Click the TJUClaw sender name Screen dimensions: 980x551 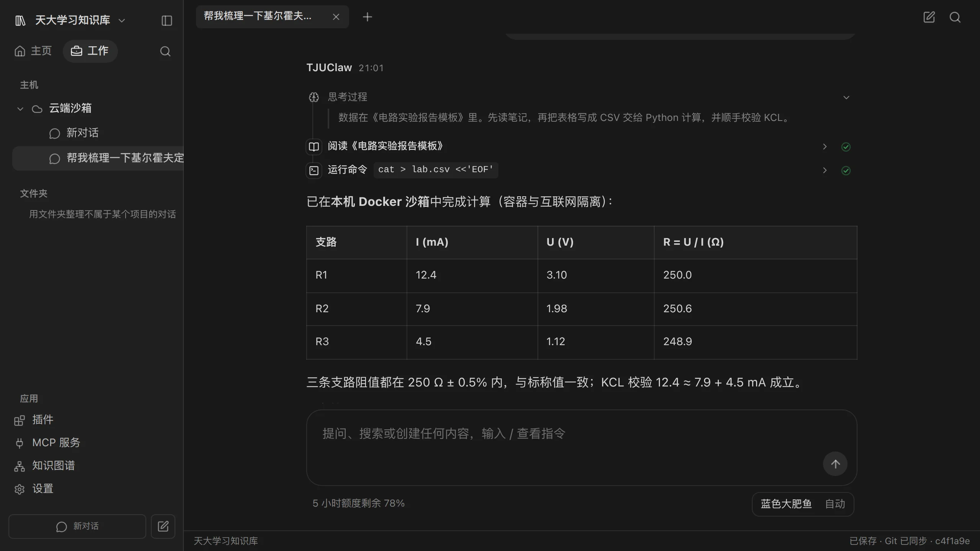pyautogui.click(x=329, y=68)
